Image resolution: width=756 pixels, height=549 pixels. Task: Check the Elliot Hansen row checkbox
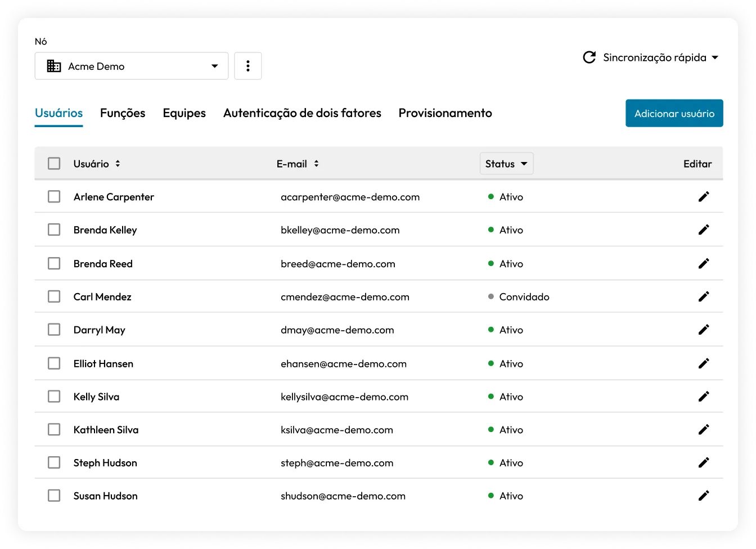(54, 363)
